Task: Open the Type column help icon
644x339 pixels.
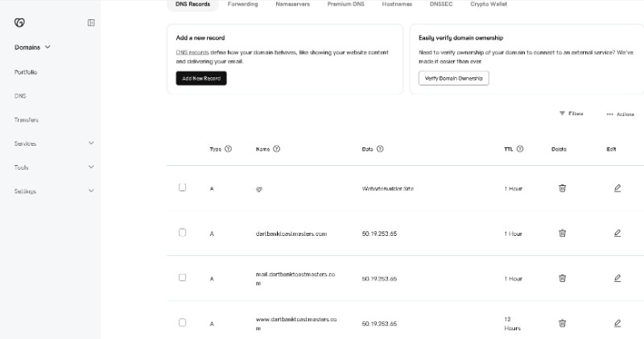Action: click(x=229, y=149)
